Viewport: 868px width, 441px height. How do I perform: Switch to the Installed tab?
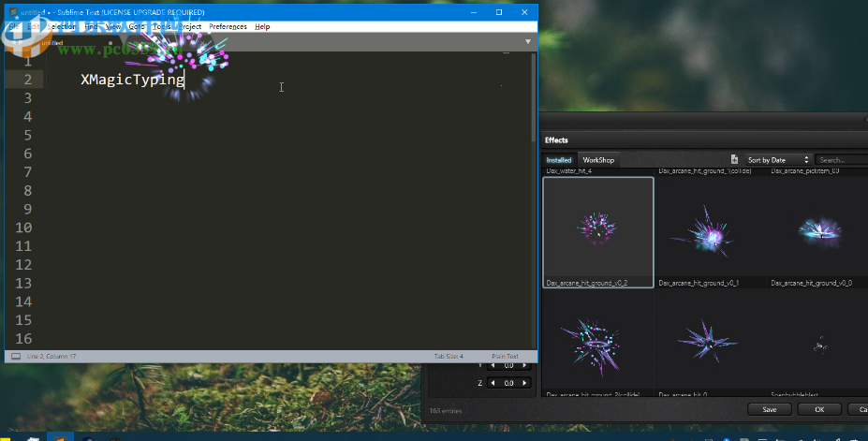tap(559, 160)
